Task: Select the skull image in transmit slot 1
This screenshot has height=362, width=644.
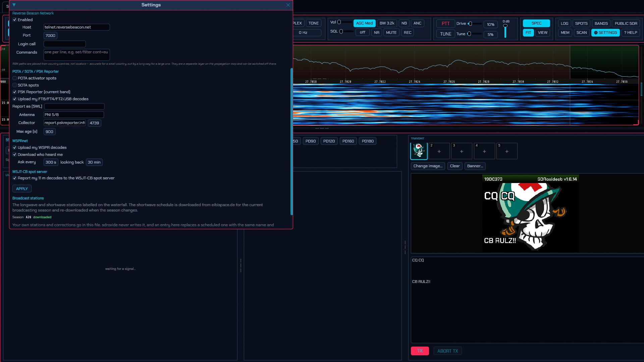Action: (x=419, y=151)
